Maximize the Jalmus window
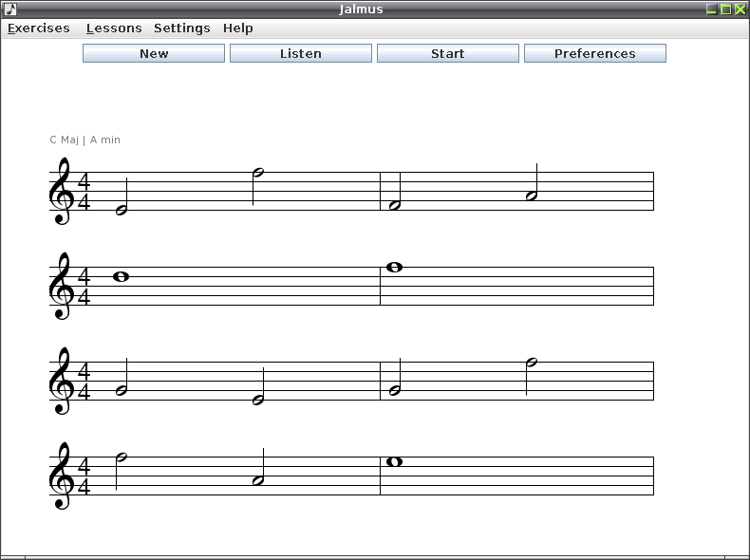The image size is (750, 560). (x=725, y=9)
